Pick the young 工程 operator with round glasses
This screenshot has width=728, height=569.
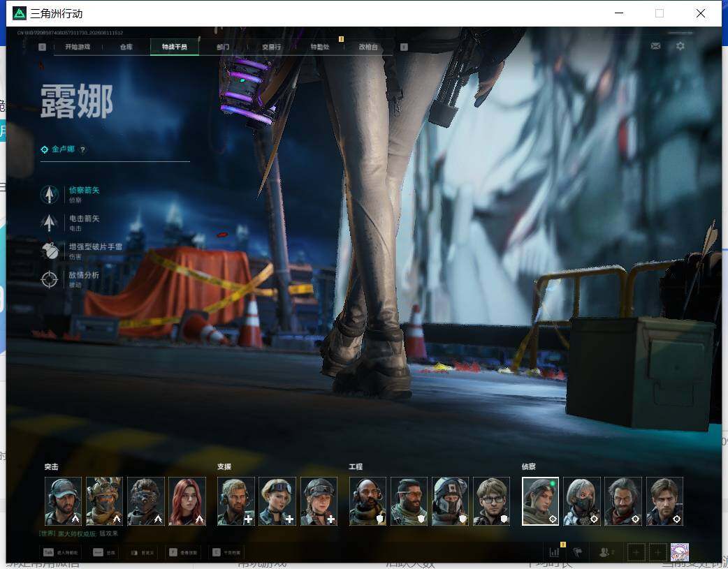(492, 501)
